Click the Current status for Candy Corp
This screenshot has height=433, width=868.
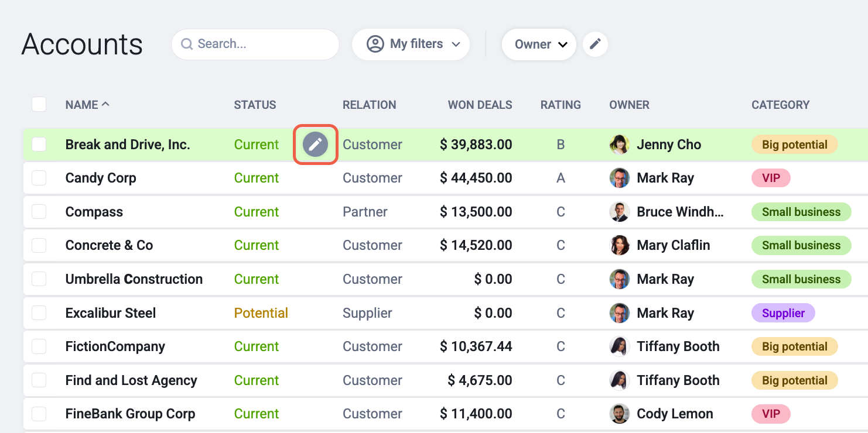coord(257,178)
